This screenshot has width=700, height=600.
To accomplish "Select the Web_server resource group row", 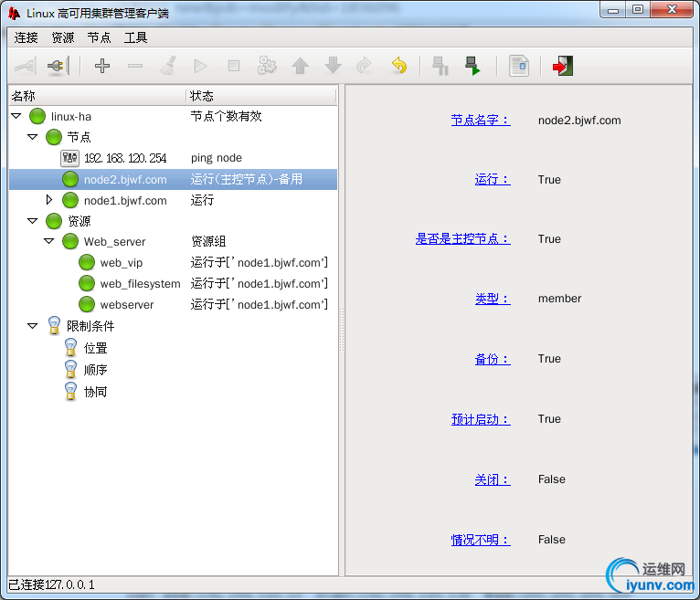I will (x=173, y=241).
